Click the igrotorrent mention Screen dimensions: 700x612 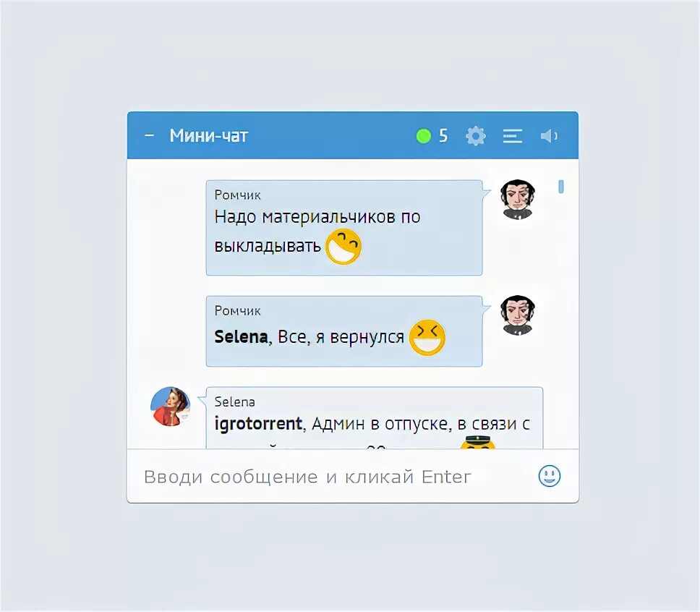point(258,423)
